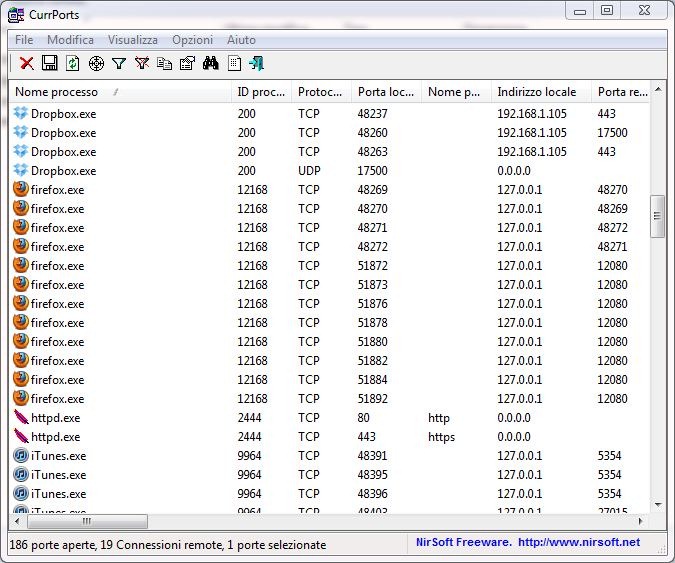Screen dimensions: 675x563
Task: Click httpd feather icon on port 80 row
Action: [21, 417]
